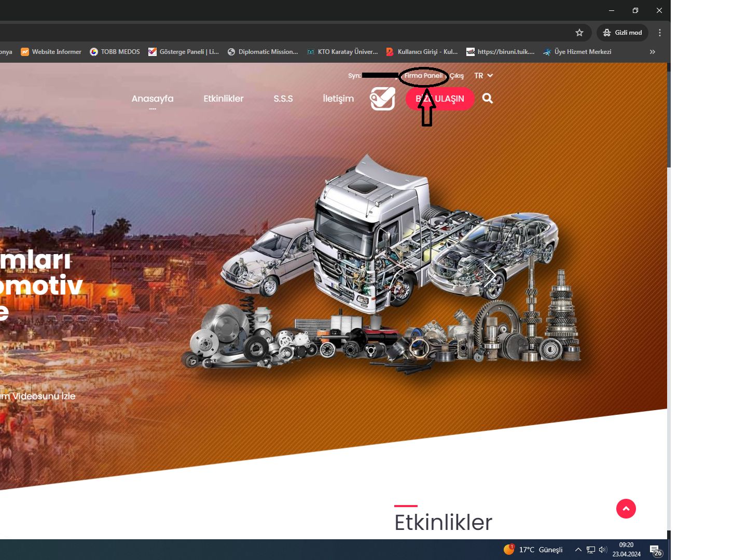Open the Windows notification center icon

[x=655, y=550]
